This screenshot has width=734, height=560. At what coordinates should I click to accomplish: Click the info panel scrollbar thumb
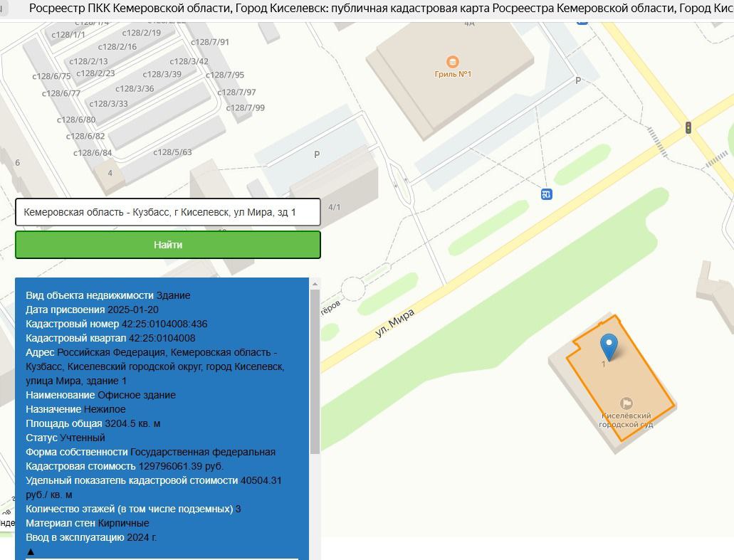315,372
